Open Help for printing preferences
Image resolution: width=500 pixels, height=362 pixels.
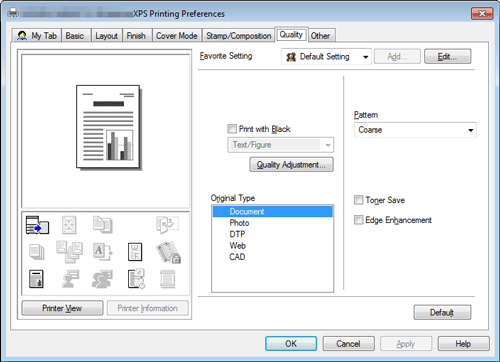[463, 344]
